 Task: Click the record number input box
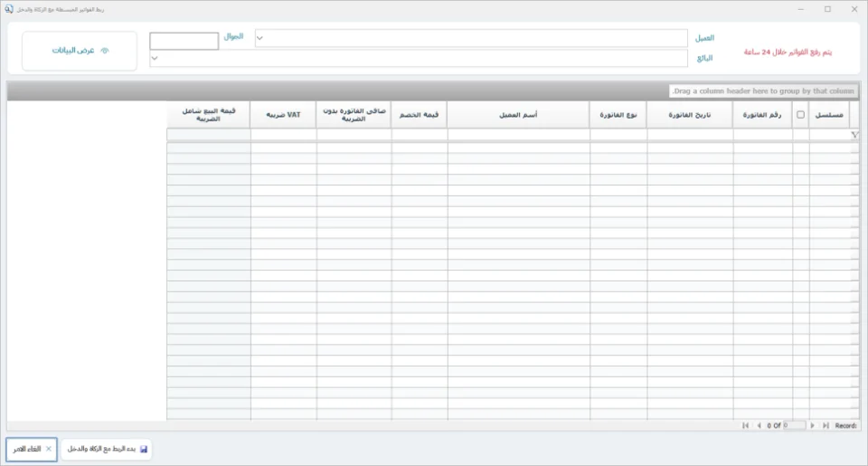tap(794, 425)
